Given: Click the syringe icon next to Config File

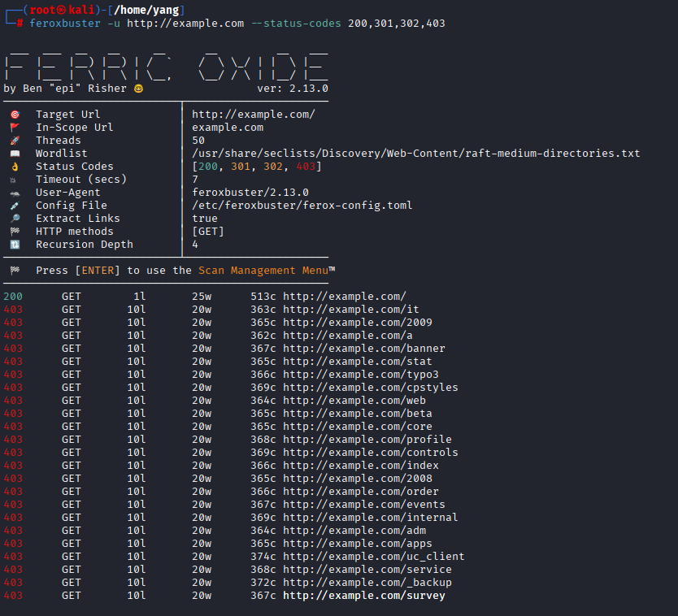Looking at the screenshot, I should (15, 206).
